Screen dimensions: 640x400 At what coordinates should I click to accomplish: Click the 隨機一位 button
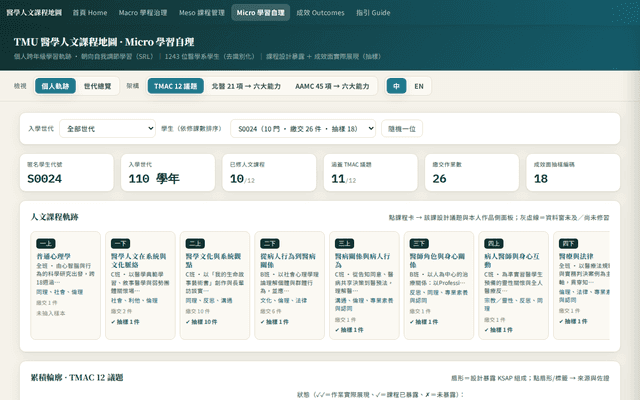(x=402, y=129)
